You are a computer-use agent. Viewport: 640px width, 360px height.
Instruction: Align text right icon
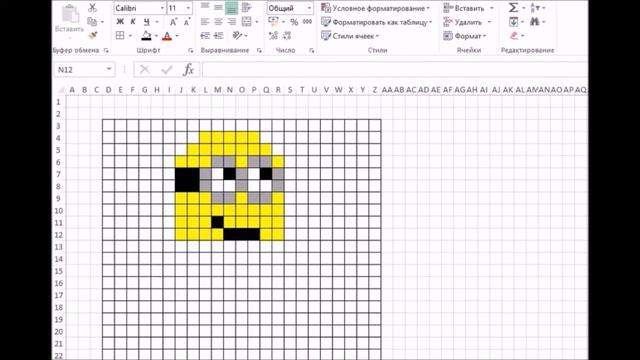231,22
